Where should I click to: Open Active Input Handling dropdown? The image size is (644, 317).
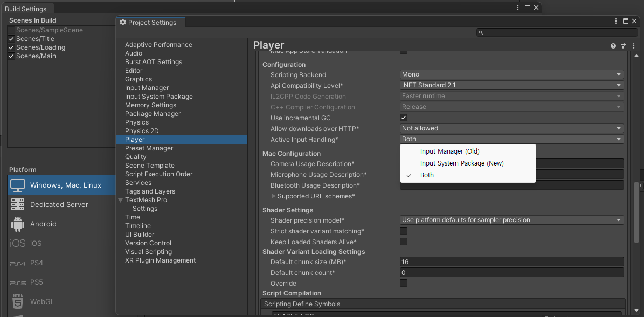pos(512,139)
